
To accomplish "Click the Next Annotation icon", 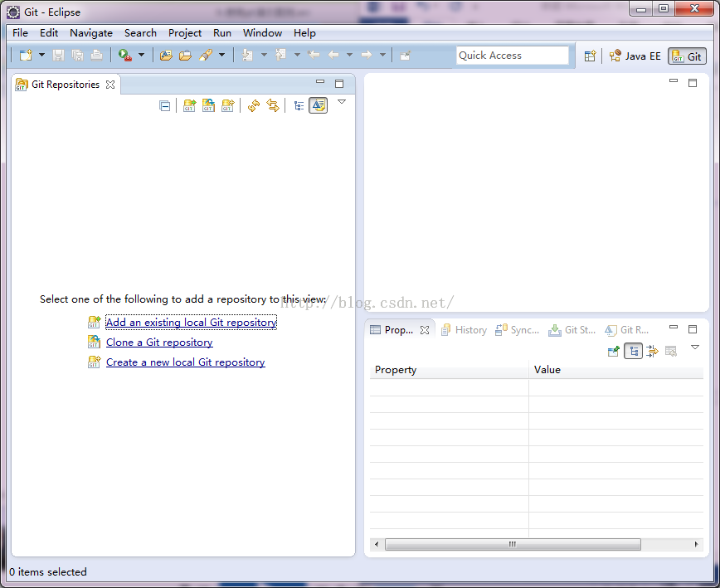I will pos(247,56).
